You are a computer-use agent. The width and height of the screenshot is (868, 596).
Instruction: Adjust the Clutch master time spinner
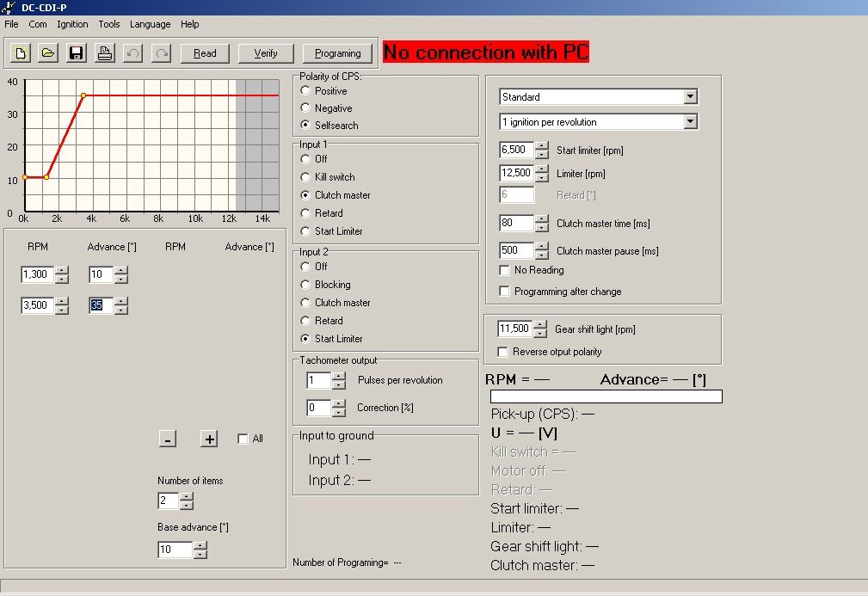[x=542, y=223]
